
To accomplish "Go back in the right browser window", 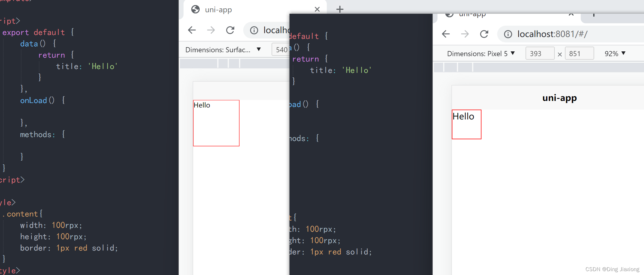I will [x=446, y=34].
